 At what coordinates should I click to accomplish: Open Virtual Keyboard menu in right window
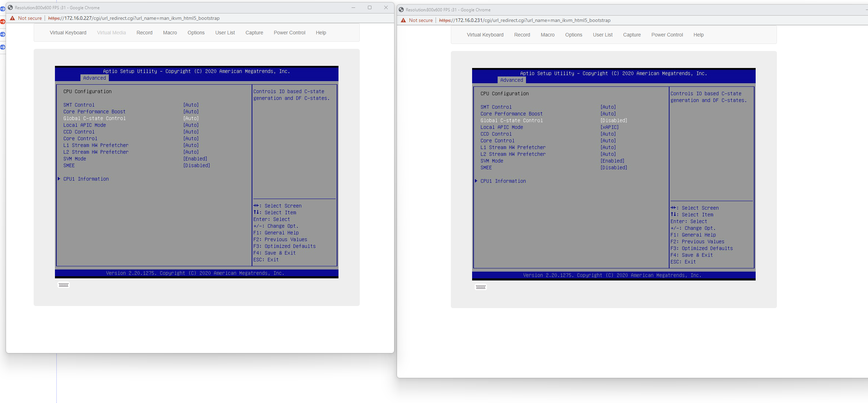485,35
